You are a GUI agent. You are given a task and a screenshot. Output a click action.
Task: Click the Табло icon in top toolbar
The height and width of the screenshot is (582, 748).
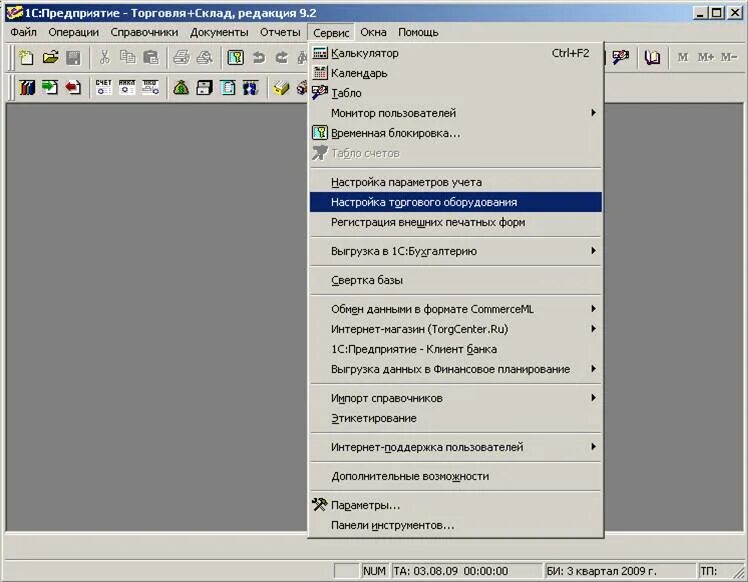(x=621, y=58)
